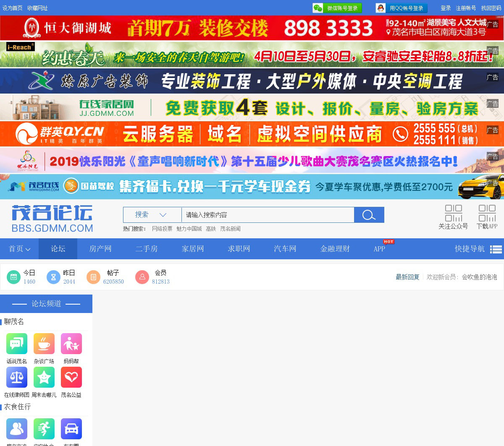Click the 下载APP QR code icon
Viewport: 504px width, 446px height.
click(x=487, y=213)
